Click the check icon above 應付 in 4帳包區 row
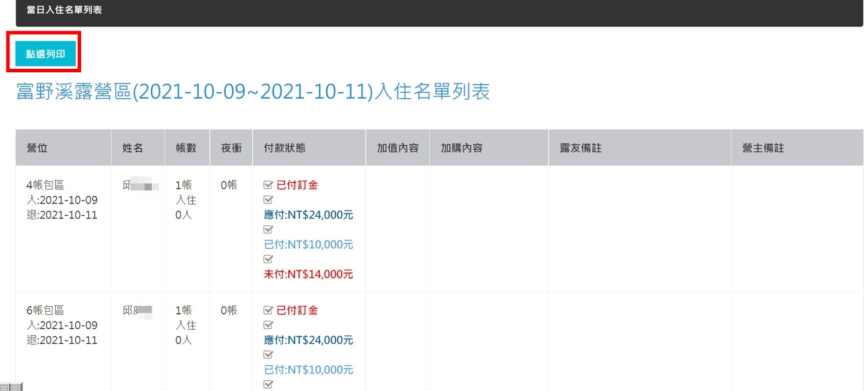Viewport: 868px width, 391px height. pos(269,200)
